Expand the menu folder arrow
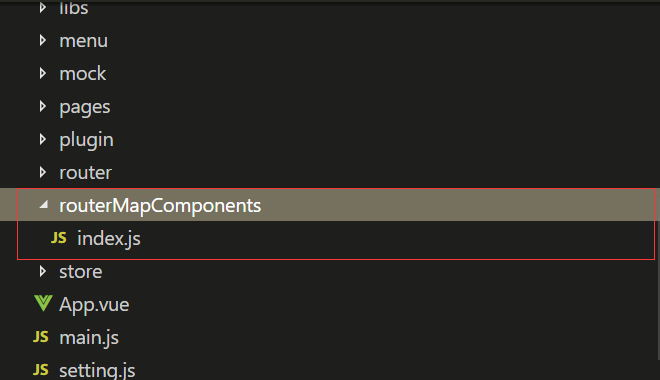The image size is (660, 380). pos(43,40)
